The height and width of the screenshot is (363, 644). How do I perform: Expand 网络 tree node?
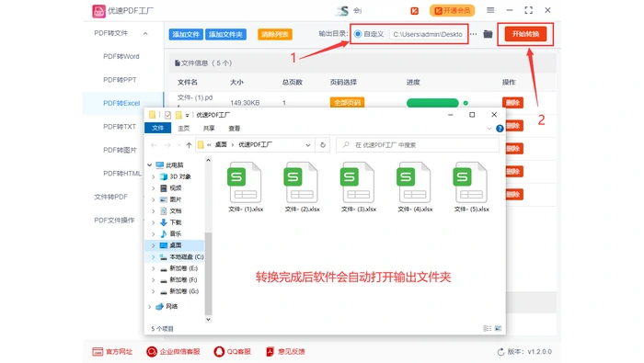point(149,306)
